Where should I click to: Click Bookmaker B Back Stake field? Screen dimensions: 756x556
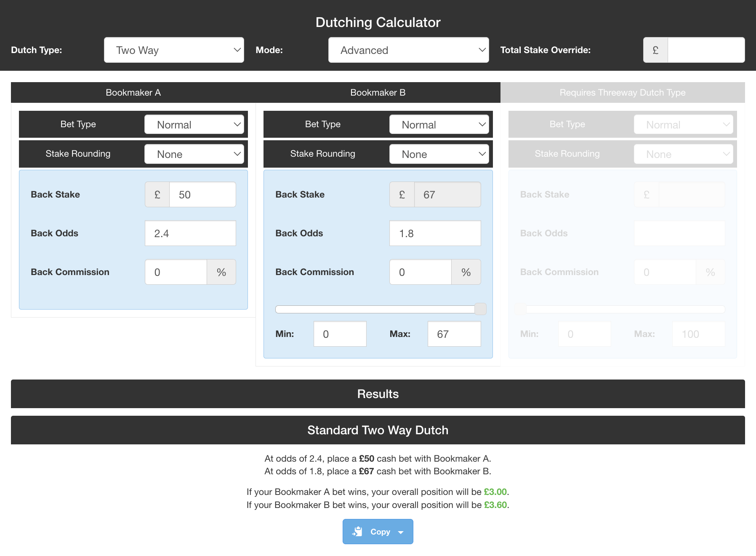click(x=447, y=195)
